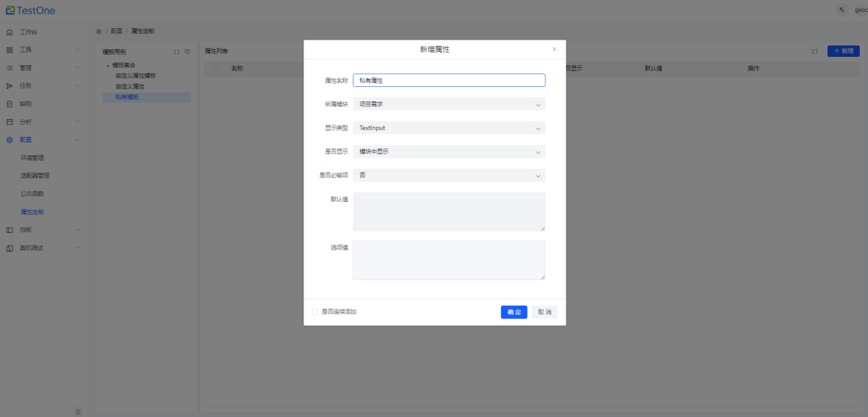868x417 pixels.
Task: Click the sidebar collapse icon at bottom
Action: (x=78, y=412)
